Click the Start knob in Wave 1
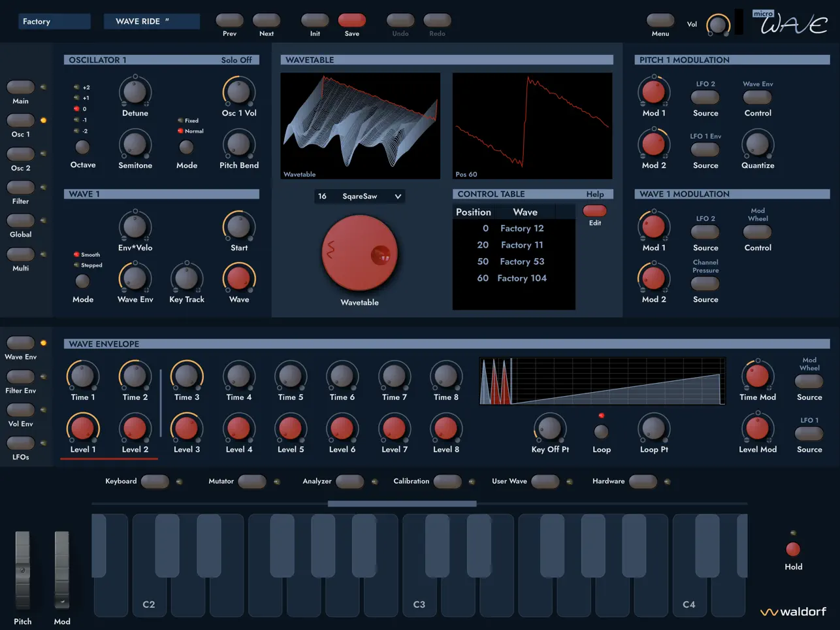 tap(238, 227)
